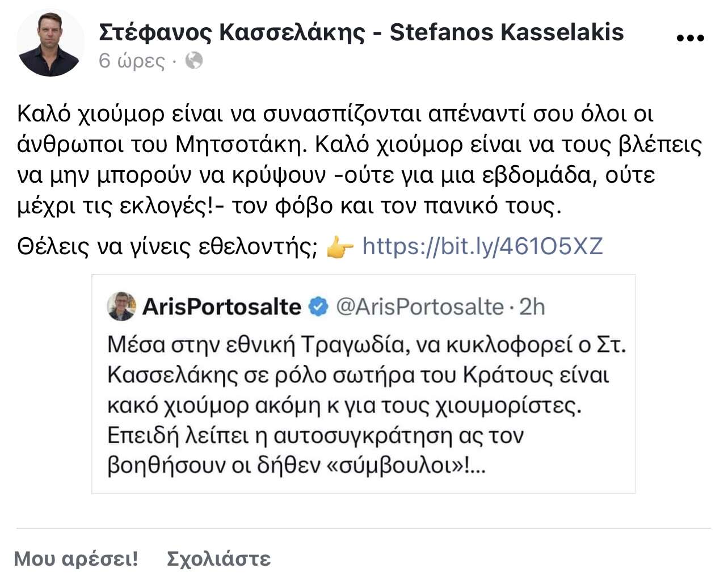
Task: Open the bit.ly/461O5XZ volunteer link
Action: [482, 246]
